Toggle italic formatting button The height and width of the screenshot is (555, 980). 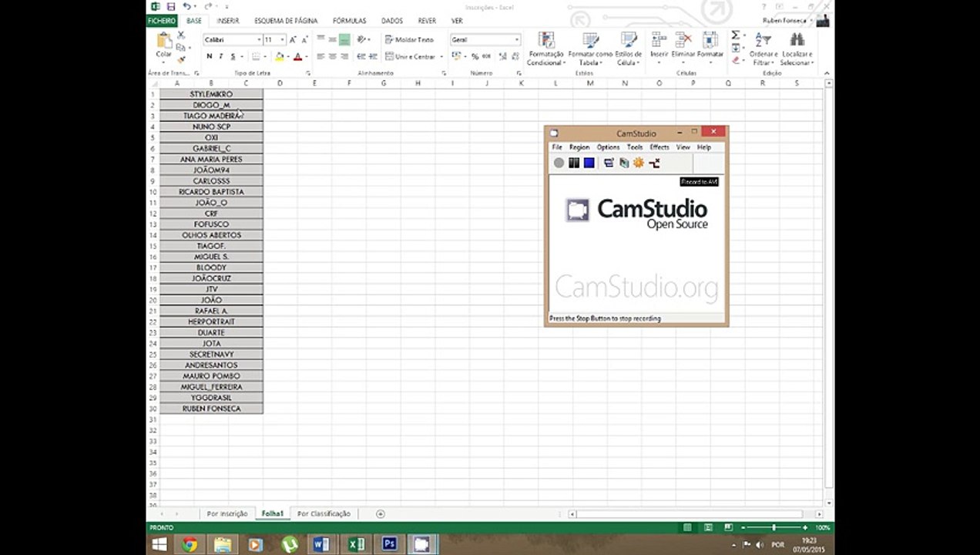tap(221, 56)
